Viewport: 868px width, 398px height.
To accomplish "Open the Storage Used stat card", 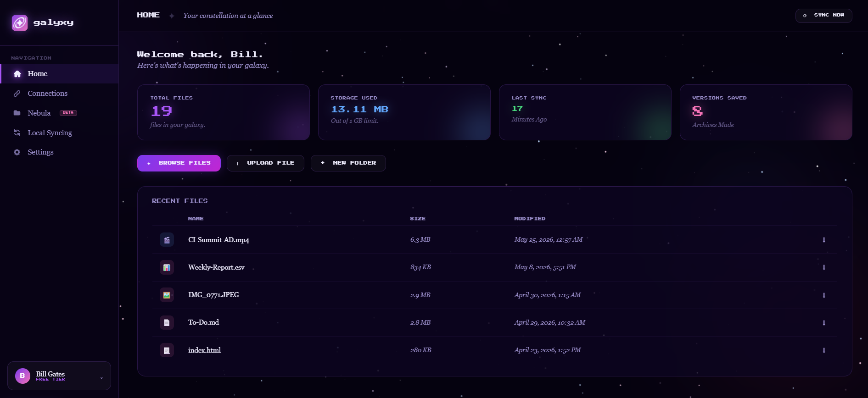I will coord(404,112).
